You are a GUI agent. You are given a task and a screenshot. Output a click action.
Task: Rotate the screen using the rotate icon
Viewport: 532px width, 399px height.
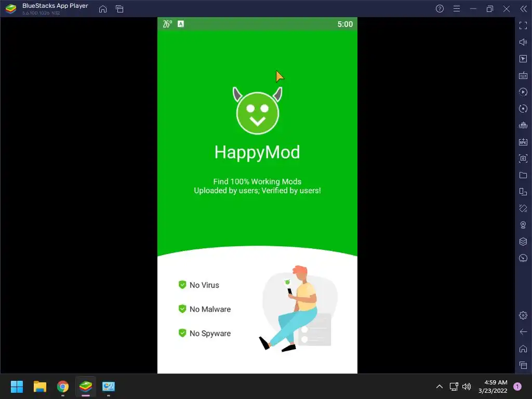pos(523,208)
